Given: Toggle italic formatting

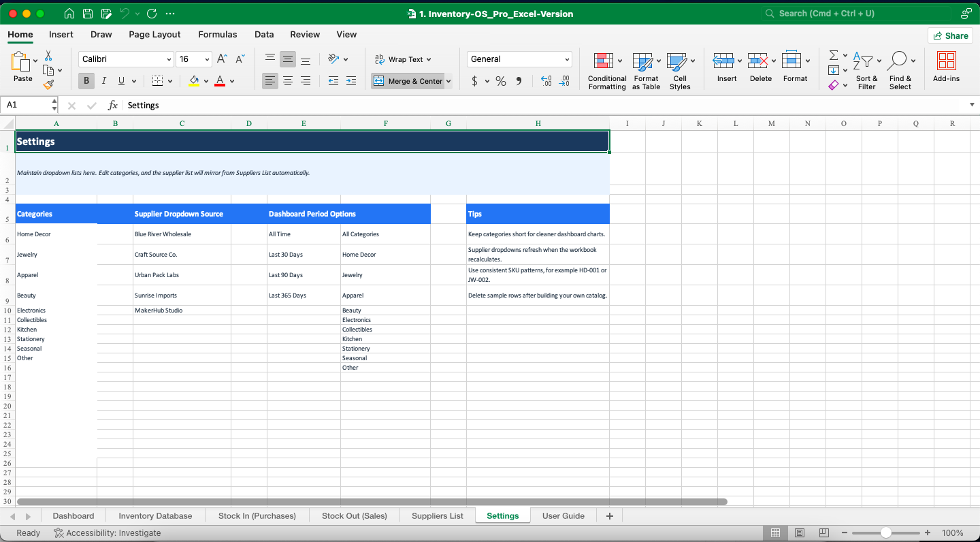Looking at the screenshot, I should pyautogui.click(x=103, y=81).
